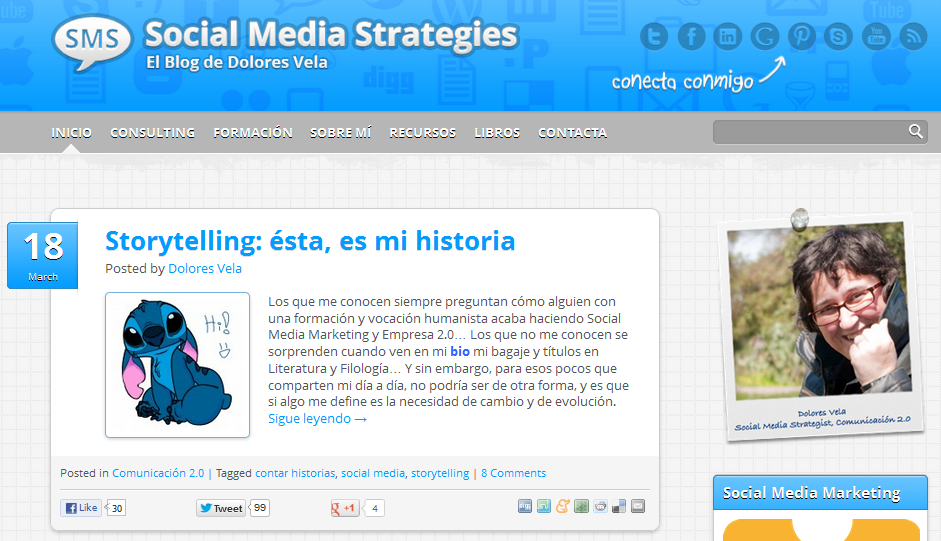Click 'Sigue leyendo' read more link

tap(317, 419)
